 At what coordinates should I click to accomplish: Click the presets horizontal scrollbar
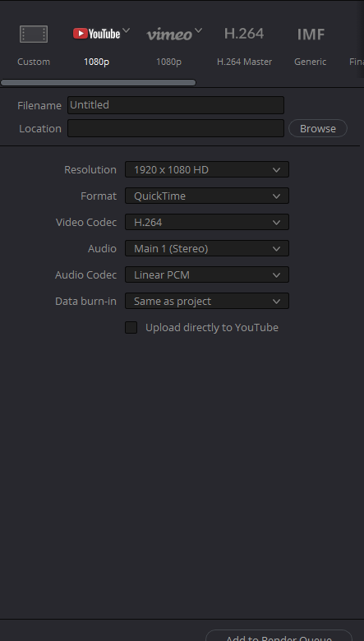tap(98, 82)
